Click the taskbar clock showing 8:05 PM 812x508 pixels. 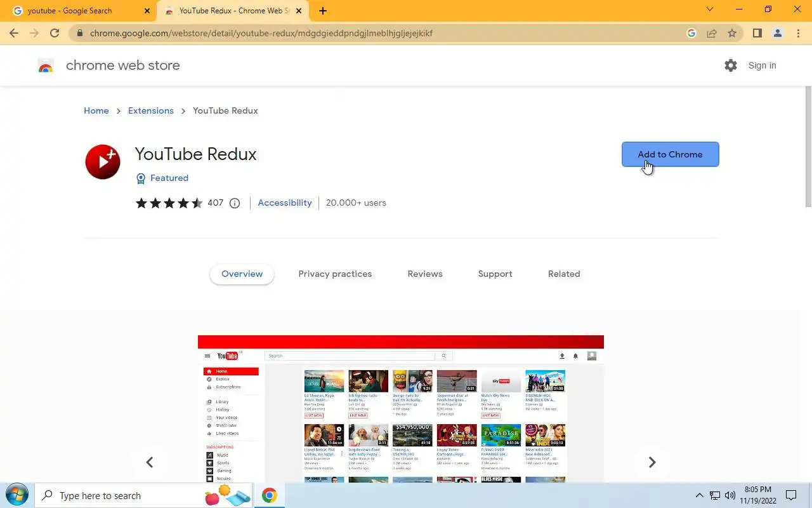pos(757,495)
